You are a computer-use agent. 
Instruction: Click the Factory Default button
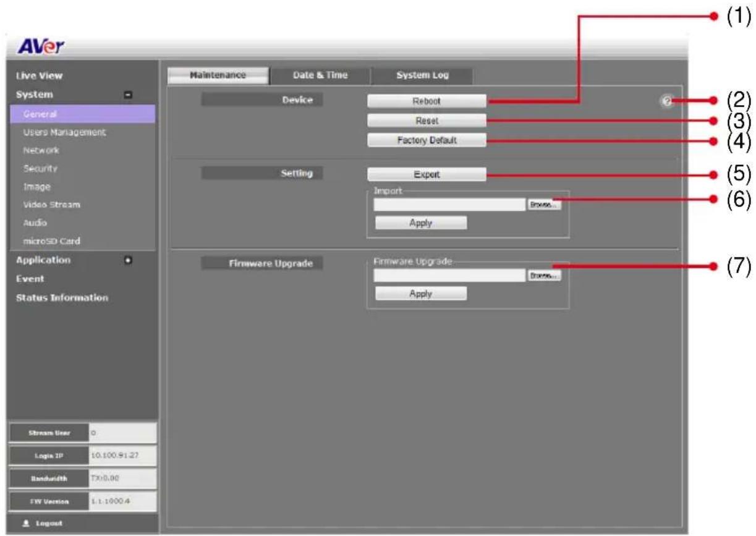coord(427,140)
